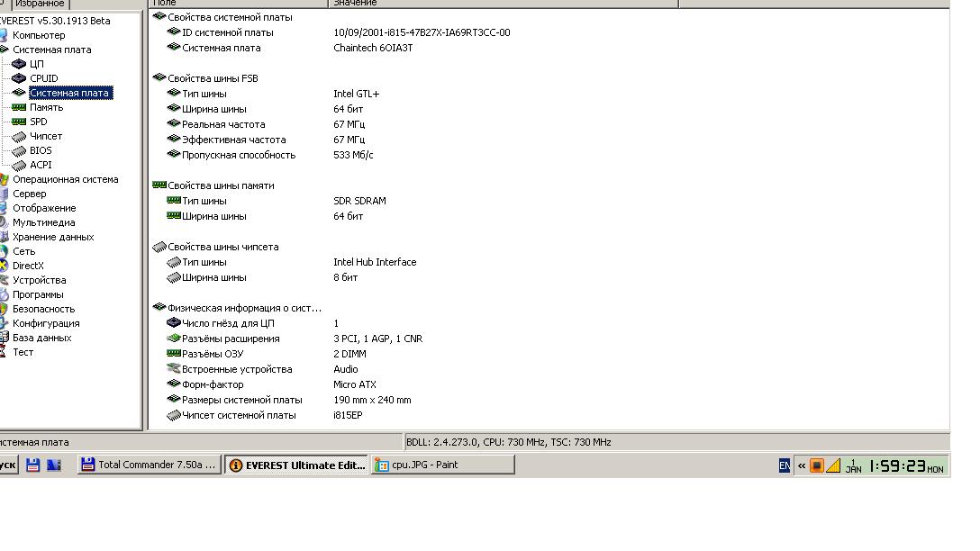Click the Тест benchmark icon
The height and width of the screenshot is (551, 980).
(4, 352)
